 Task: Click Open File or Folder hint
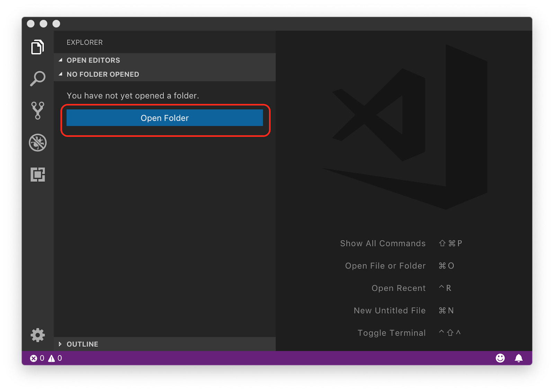tap(385, 266)
